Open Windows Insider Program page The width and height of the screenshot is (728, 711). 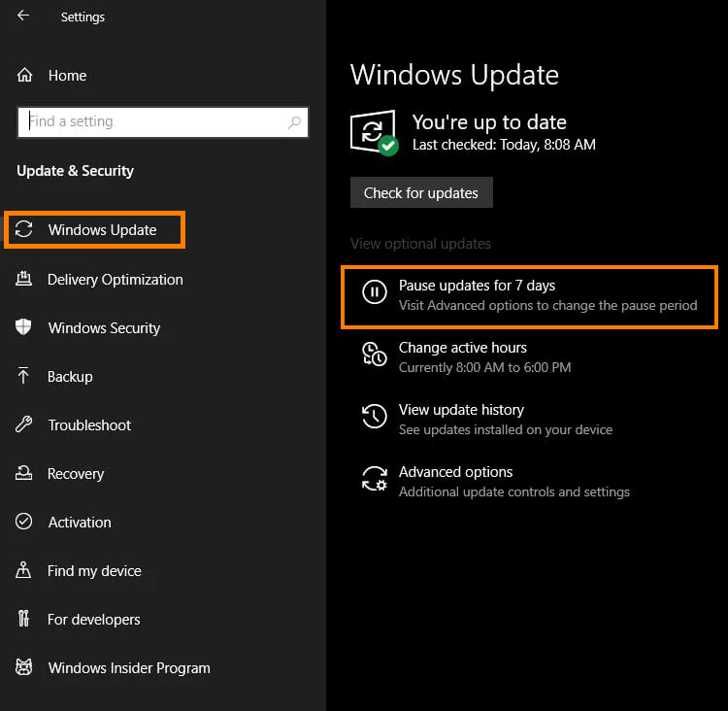click(x=129, y=668)
